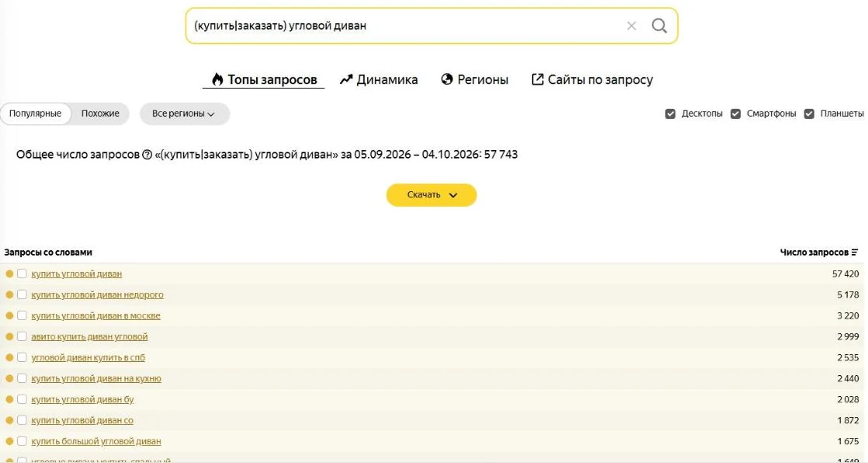
Task: Disable the Планшеты checkbox
Action: (x=809, y=113)
